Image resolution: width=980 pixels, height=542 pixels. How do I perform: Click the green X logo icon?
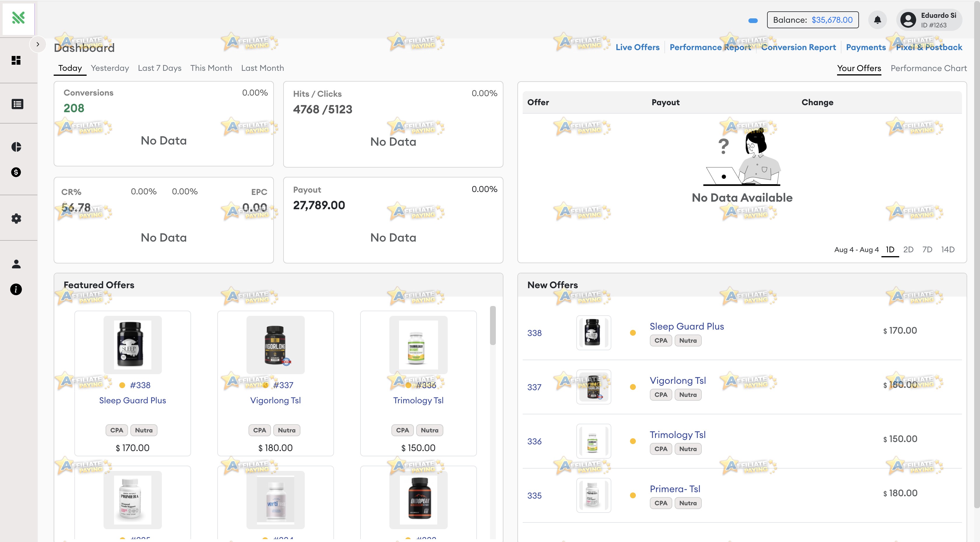(18, 18)
